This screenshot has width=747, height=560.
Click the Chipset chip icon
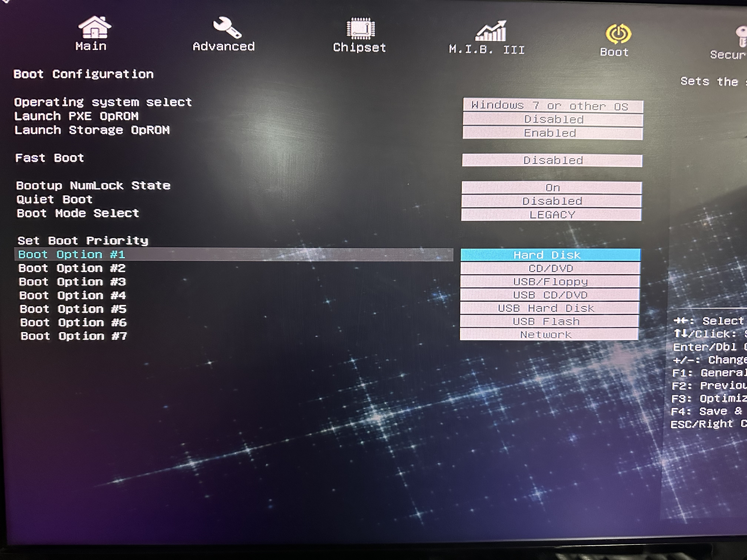pyautogui.click(x=361, y=28)
